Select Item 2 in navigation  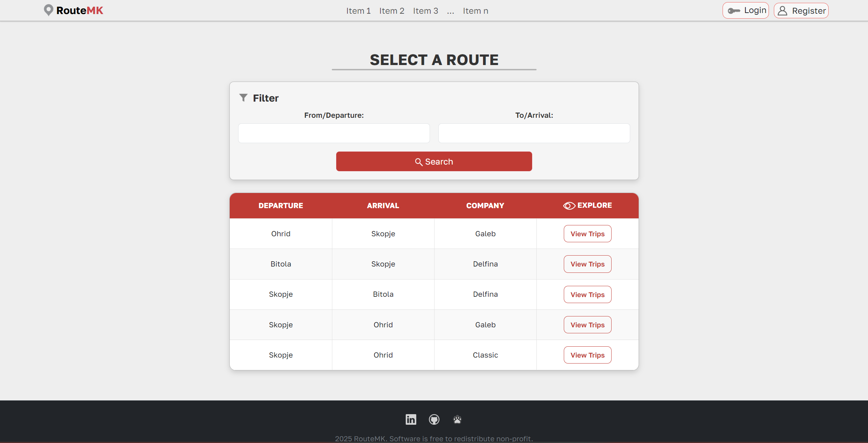tap(392, 11)
